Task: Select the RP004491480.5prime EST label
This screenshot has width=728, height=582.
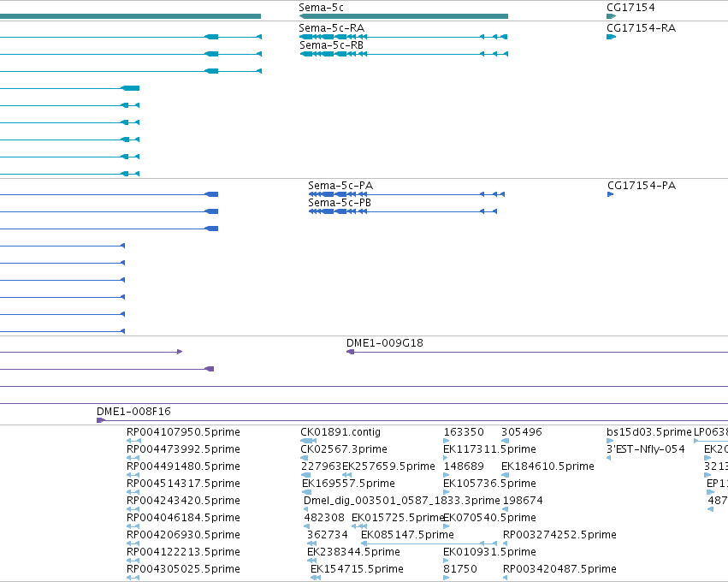Action: [x=183, y=466]
